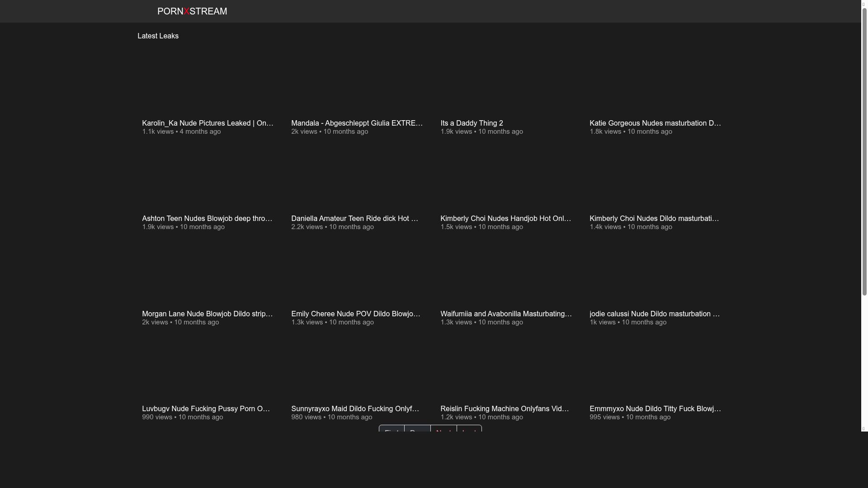Click the PornXStream site logo

(192, 11)
